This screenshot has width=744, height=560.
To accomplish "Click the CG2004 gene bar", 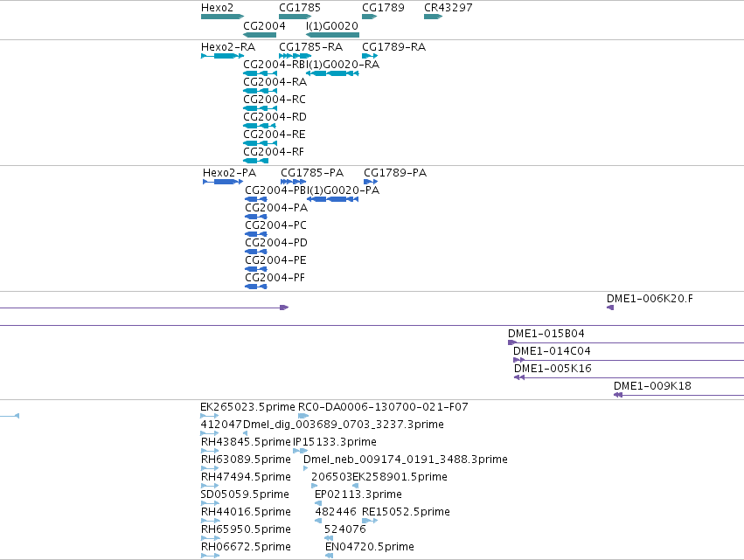I will tap(260, 35).
